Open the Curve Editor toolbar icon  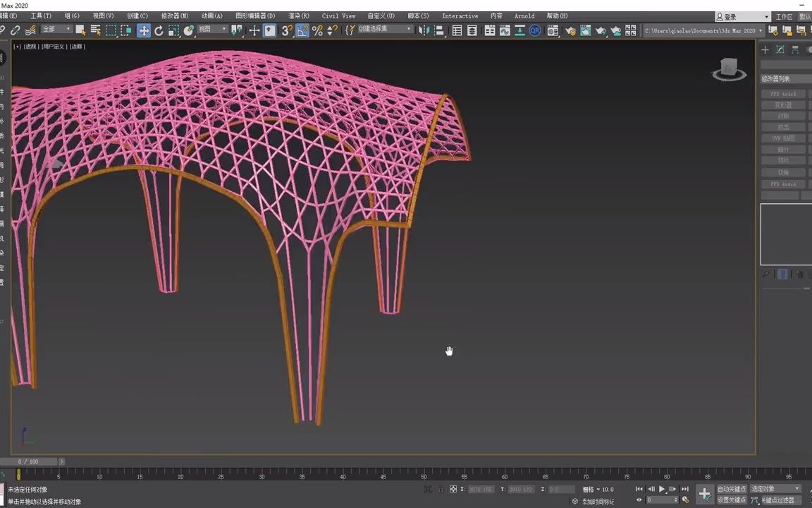pos(505,30)
